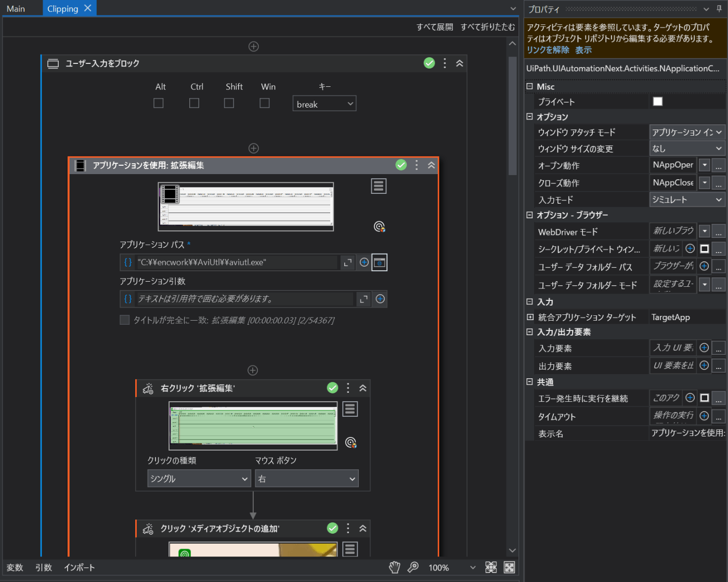Click the overview icon in status bar
The width and height of the screenshot is (728, 582).
(510, 567)
